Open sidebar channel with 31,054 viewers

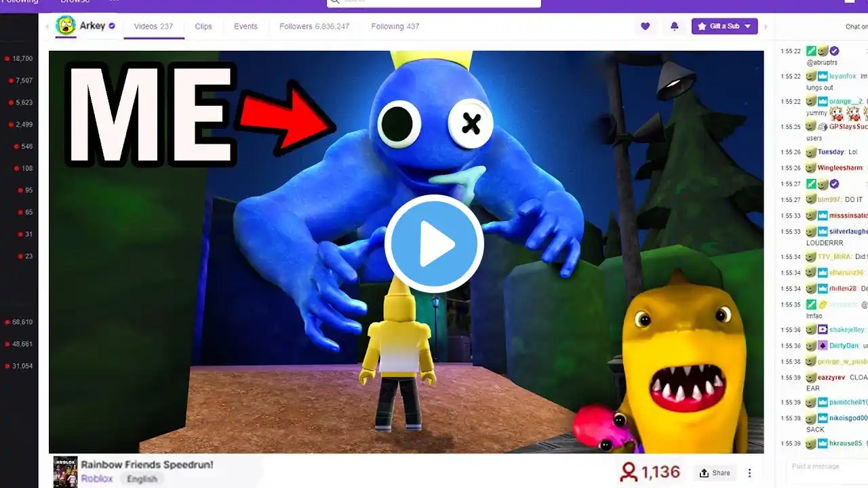coord(19,366)
